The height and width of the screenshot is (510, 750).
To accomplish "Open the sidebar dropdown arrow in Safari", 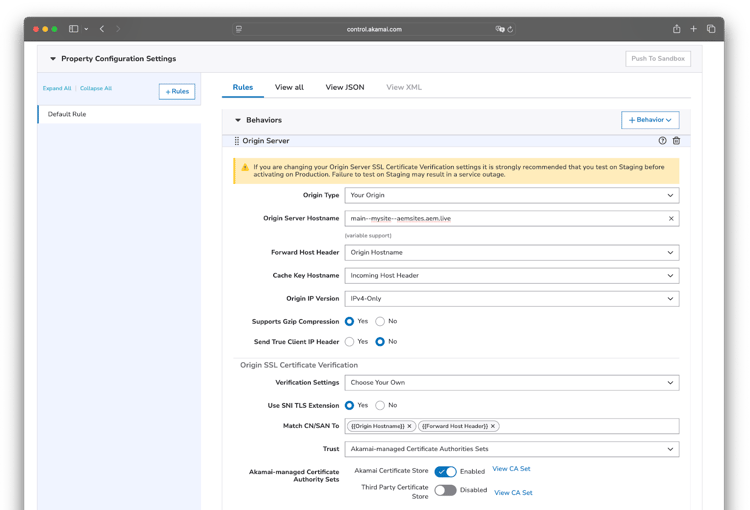I will point(86,29).
